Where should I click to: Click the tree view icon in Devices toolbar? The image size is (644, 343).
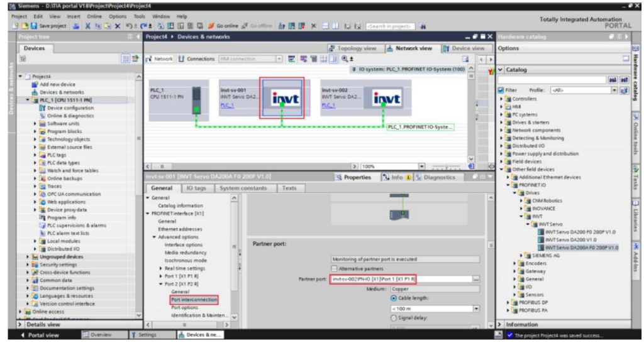point(126,59)
